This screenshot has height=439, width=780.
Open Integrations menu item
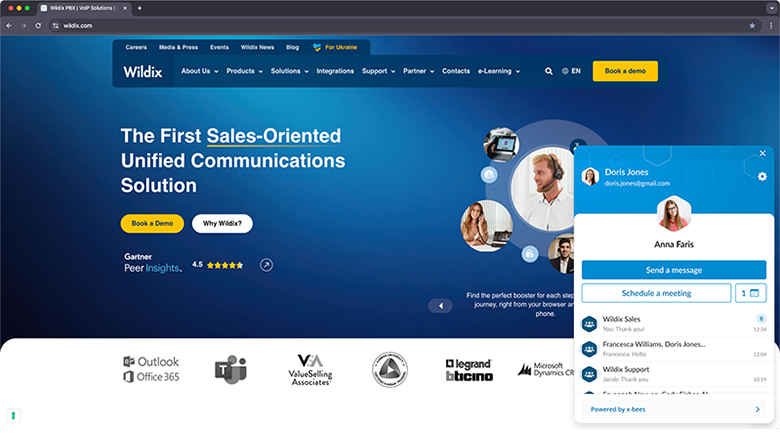(x=335, y=71)
